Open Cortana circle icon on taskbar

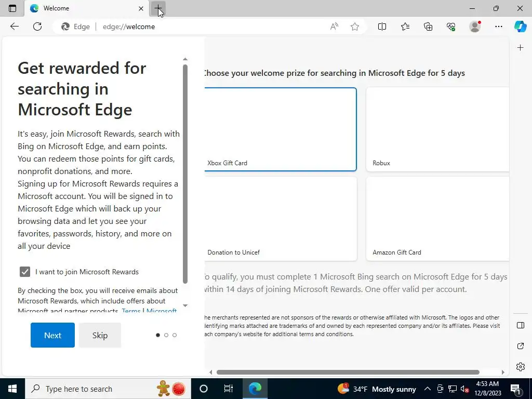pyautogui.click(x=204, y=389)
